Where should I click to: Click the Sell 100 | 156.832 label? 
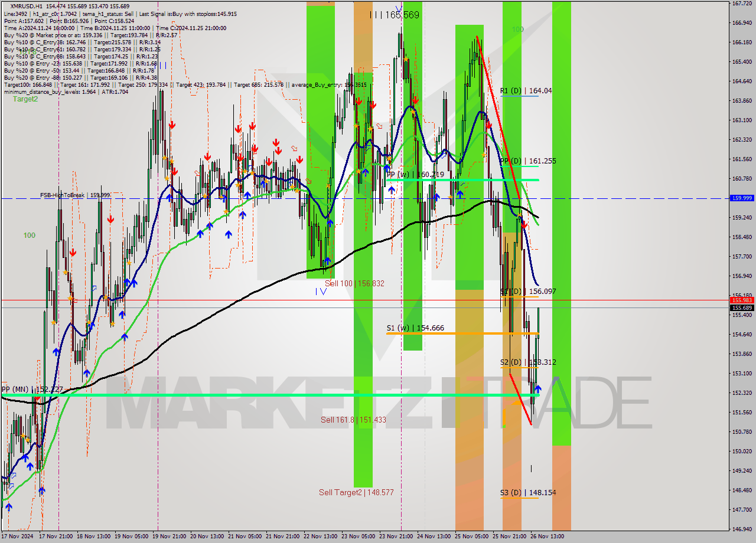tap(354, 284)
